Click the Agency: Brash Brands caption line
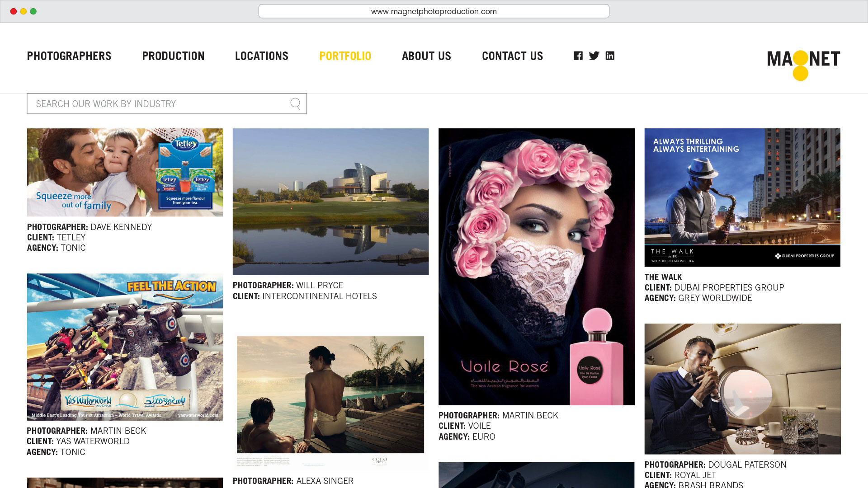This screenshot has height=488, width=868. [x=694, y=484]
